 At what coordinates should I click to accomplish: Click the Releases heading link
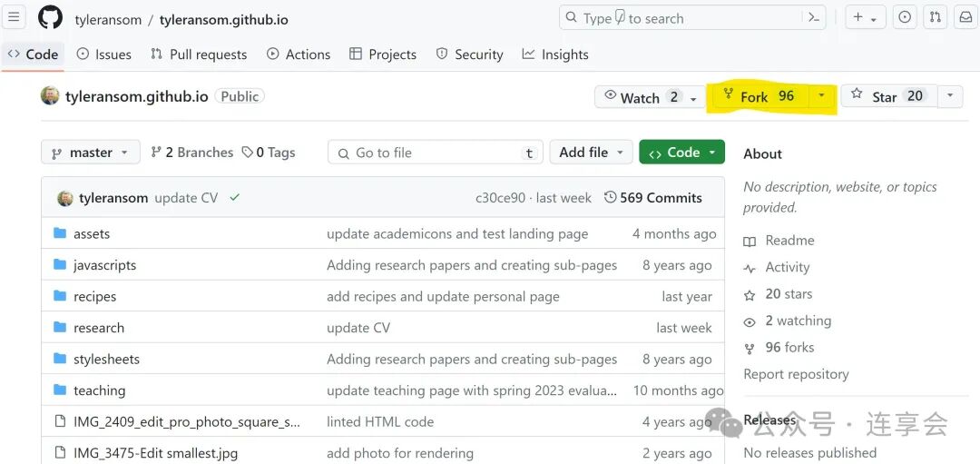(x=769, y=420)
